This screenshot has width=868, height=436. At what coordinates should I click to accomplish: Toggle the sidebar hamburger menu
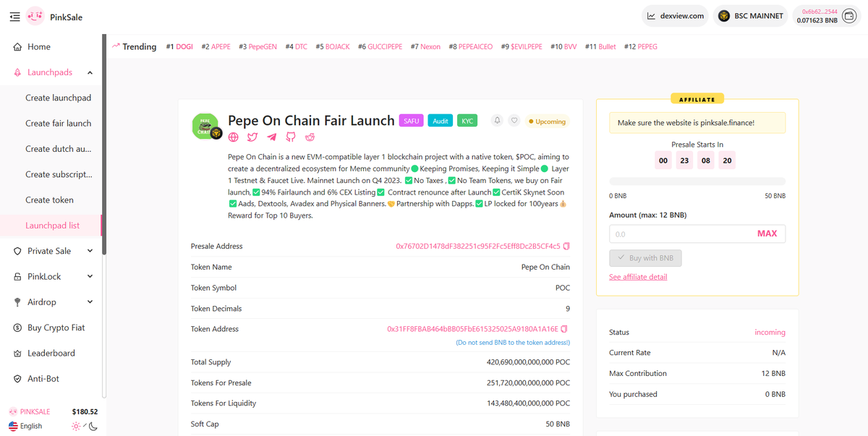click(14, 17)
